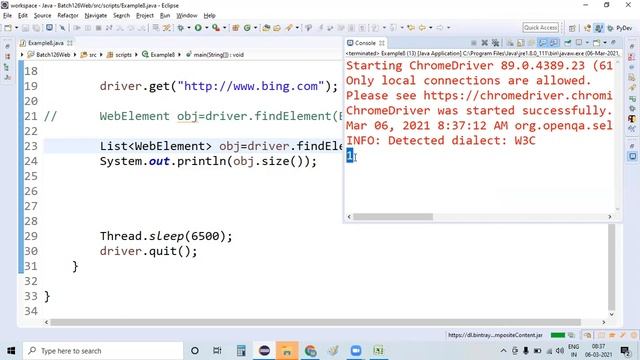The height and width of the screenshot is (360, 640).
Task: Open Excel from the taskbar
Action: coord(378,351)
